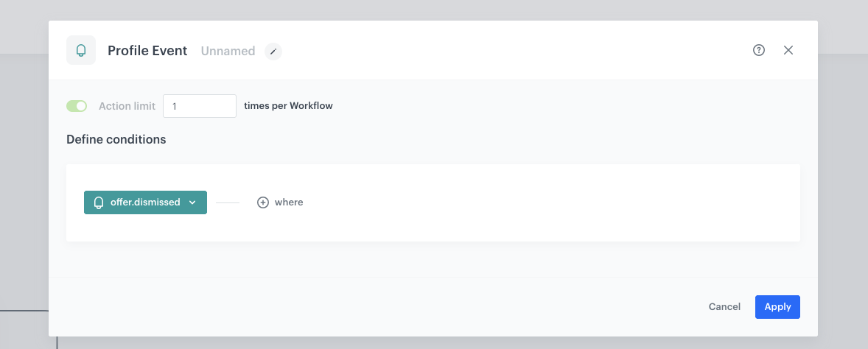
Task: Click the pencil icon to rename node
Action: tap(273, 52)
